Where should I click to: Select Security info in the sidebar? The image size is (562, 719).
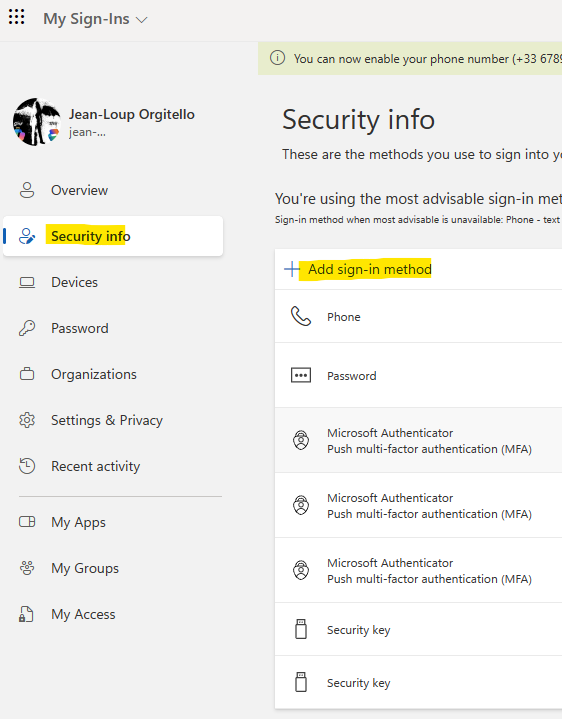click(113, 236)
